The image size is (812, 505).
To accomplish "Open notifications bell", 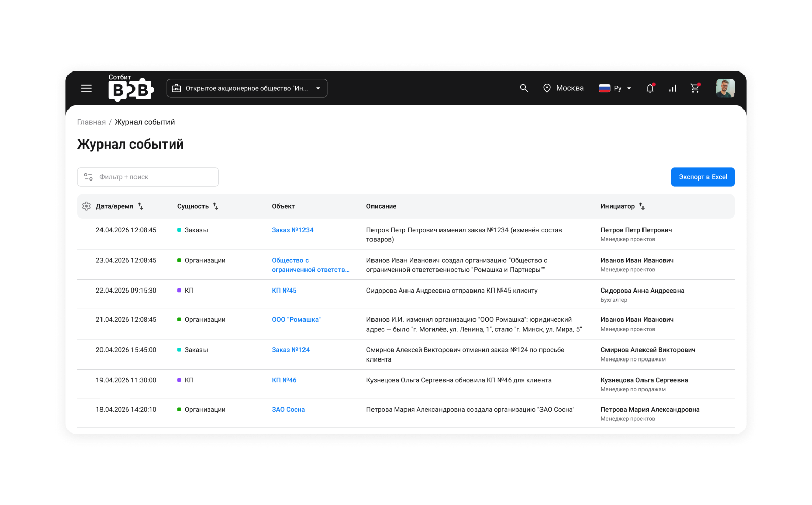I will tap(650, 88).
